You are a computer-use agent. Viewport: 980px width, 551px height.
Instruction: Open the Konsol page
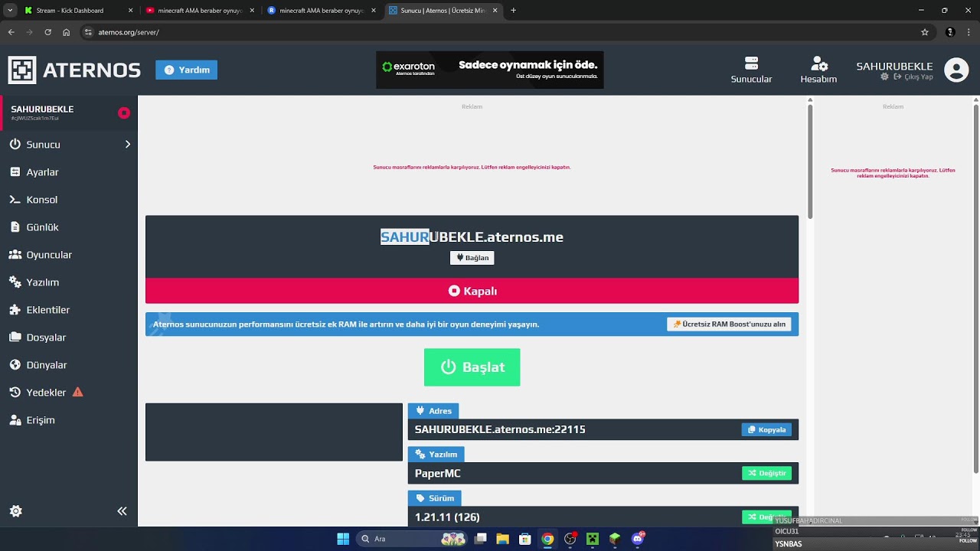pyautogui.click(x=69, y=200)
